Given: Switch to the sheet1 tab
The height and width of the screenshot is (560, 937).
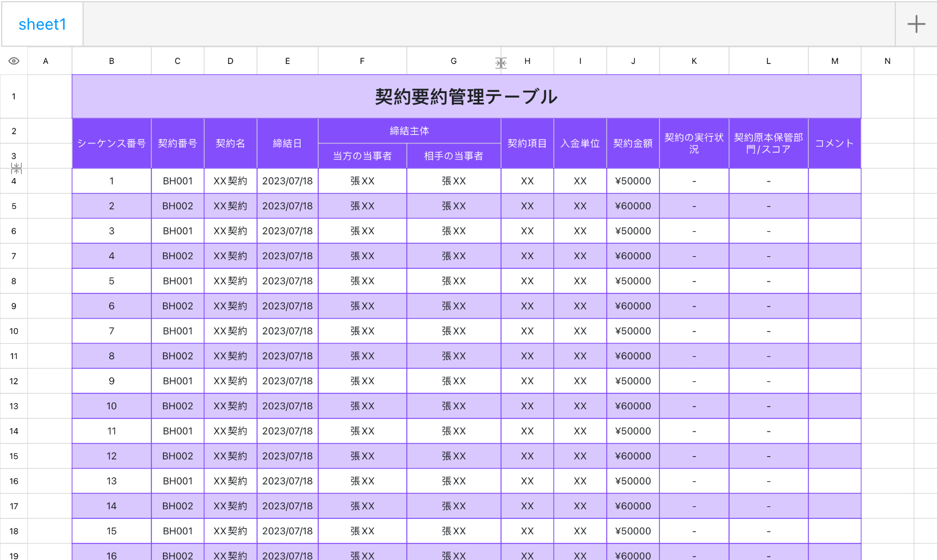Looking at the screenshot, I should (42, 24).
